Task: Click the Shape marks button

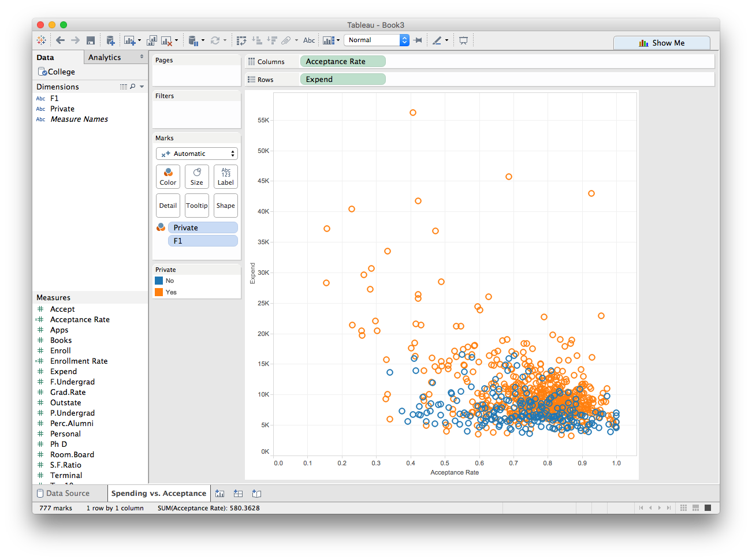Action: tap(226, 206)
